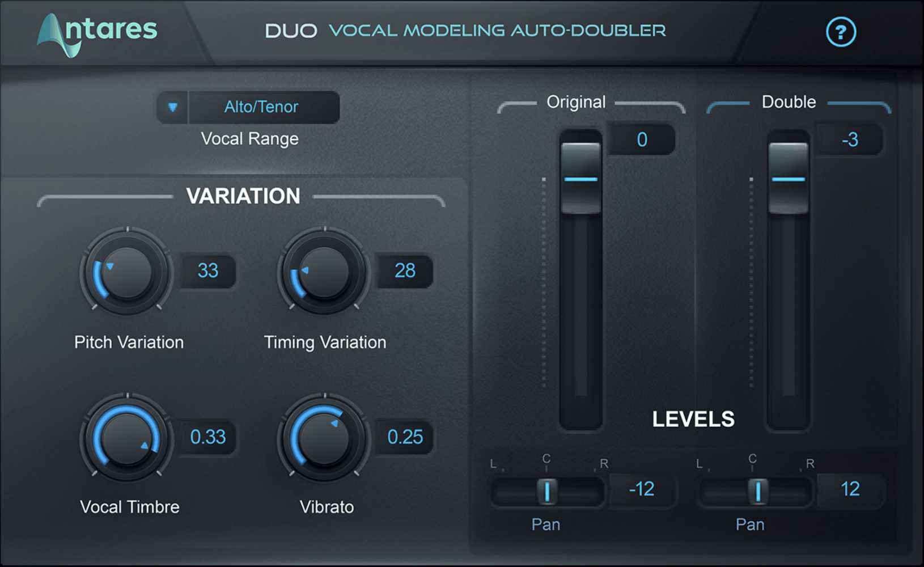This screenshot has width=924, height=567.
Task: Click the Vocal Timbre label
Action: coord(130,507)
